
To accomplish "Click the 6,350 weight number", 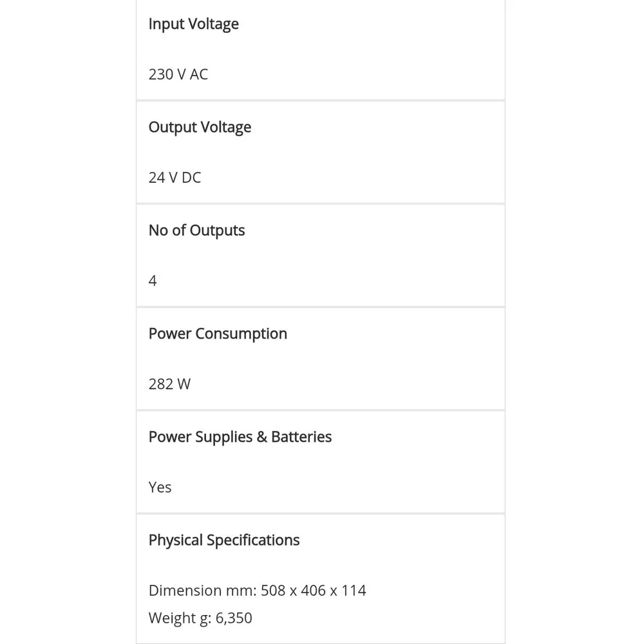I will click(x=234, y=618).
